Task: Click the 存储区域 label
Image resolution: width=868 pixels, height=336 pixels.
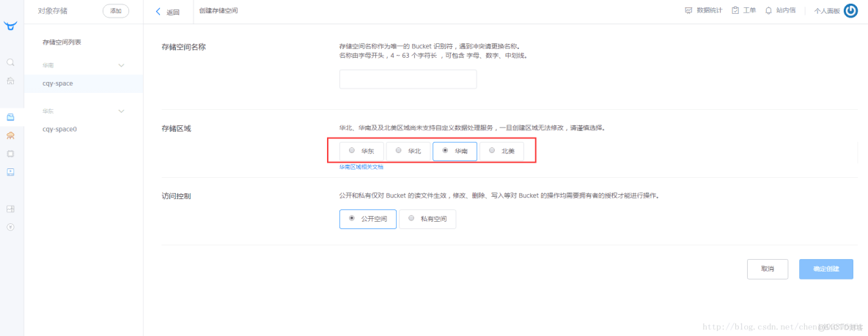Action: (x=176, y=128)
